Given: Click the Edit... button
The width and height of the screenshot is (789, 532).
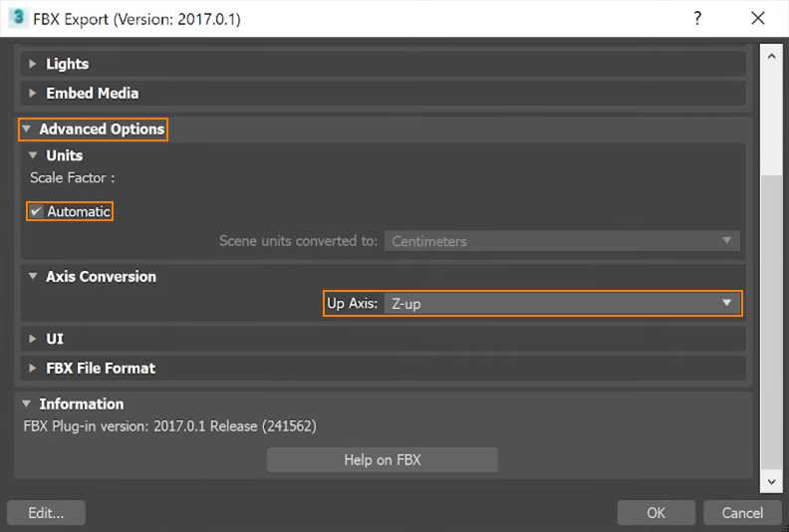Looking at the screenshot, I should pos(46,513).
